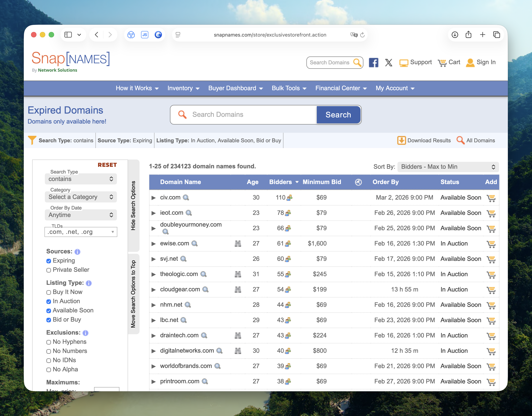The width and height of the screenshot is (532, 416).
Task: Click the time zone globe icon in the table header
Action: coord(358,182)
